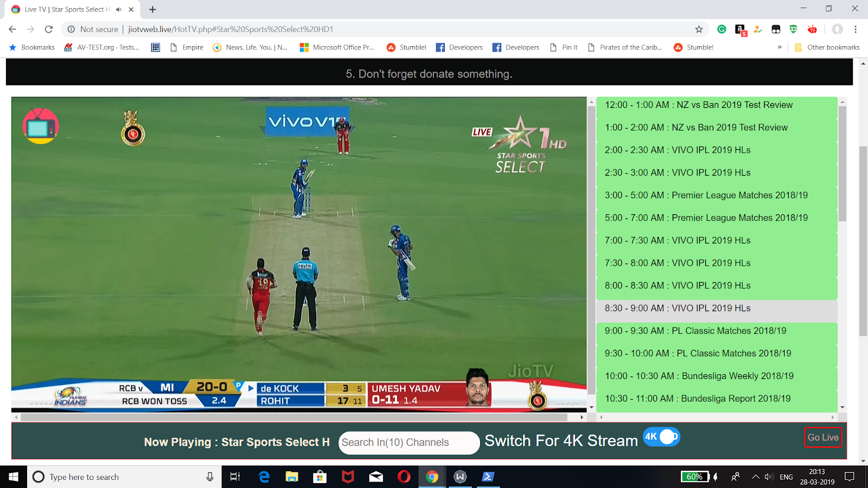This screenshot has width=868, height=488.
Task: Open File Explorer from the taskbar
Action: pyautogui.click(x=292, y=477)
